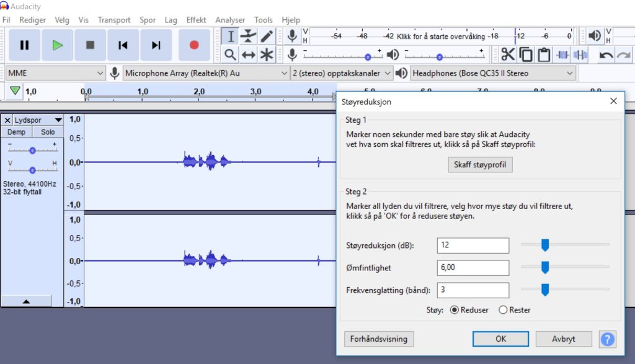Click the Paste clipboard icon

coord(544,54)
